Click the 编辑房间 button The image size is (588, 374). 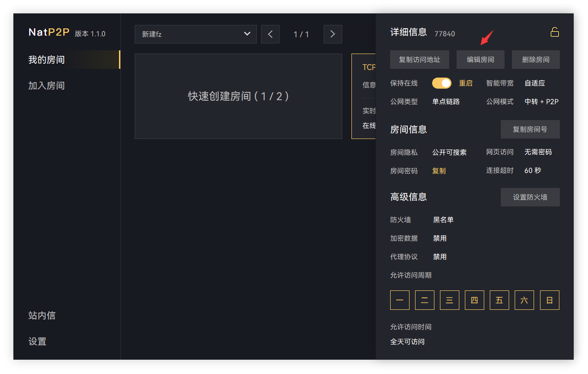(x=480, y=60)
